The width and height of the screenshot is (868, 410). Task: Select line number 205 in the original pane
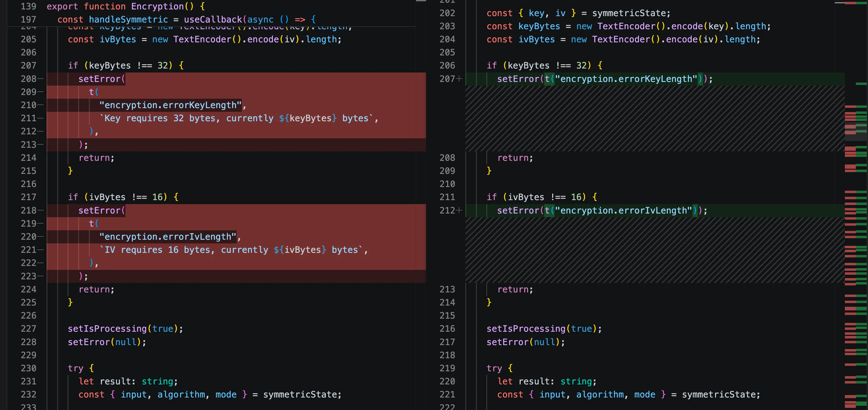point(28,39)
